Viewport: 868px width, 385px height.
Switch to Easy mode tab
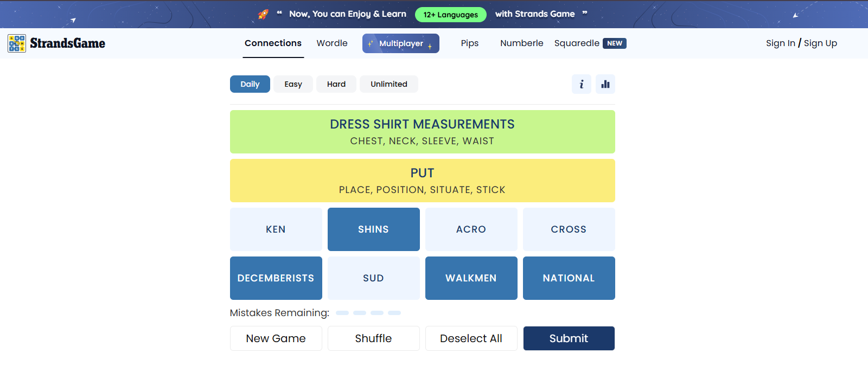(293, 84)
